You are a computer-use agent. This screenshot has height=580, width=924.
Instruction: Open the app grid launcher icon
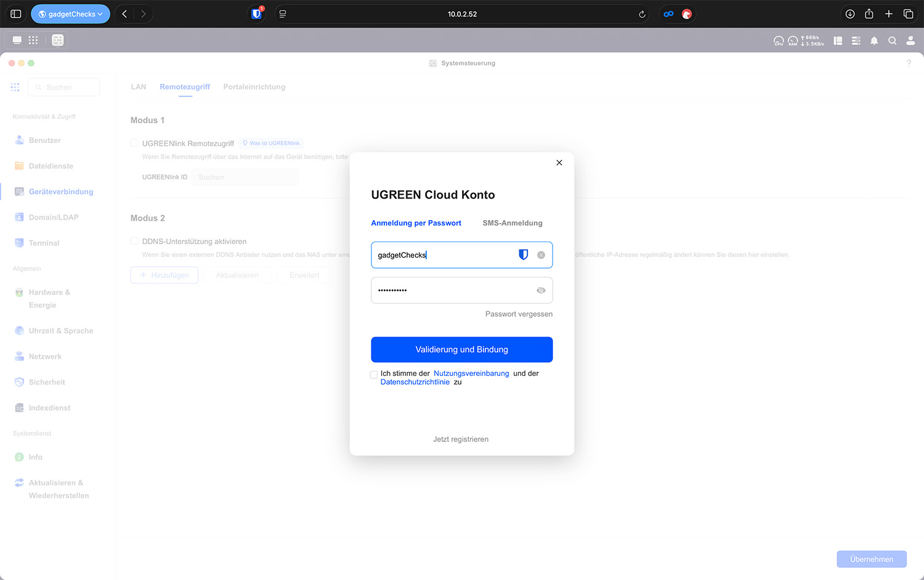(33, 40)
